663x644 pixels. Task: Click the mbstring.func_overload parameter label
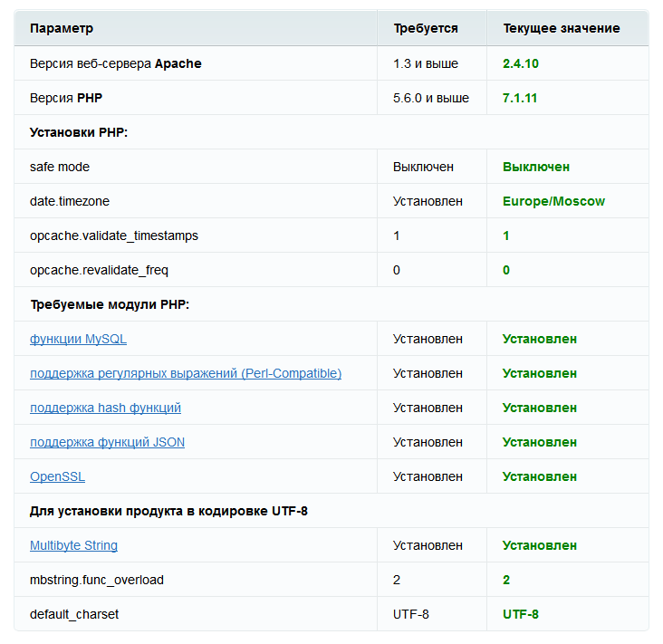(97, 580)
